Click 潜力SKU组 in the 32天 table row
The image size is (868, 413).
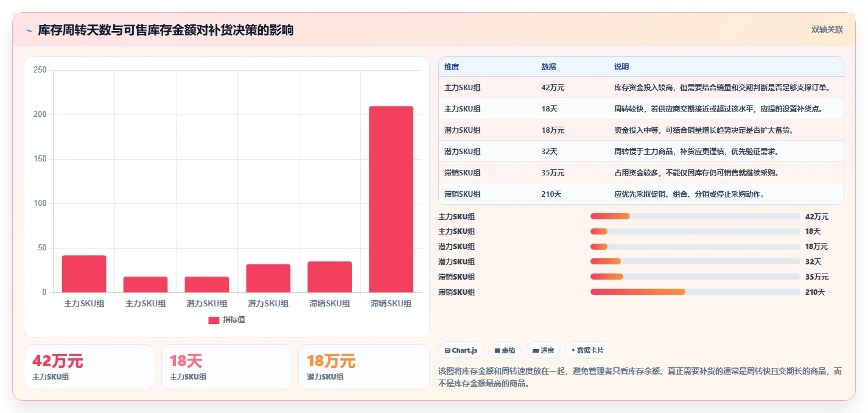coord(462,152)
